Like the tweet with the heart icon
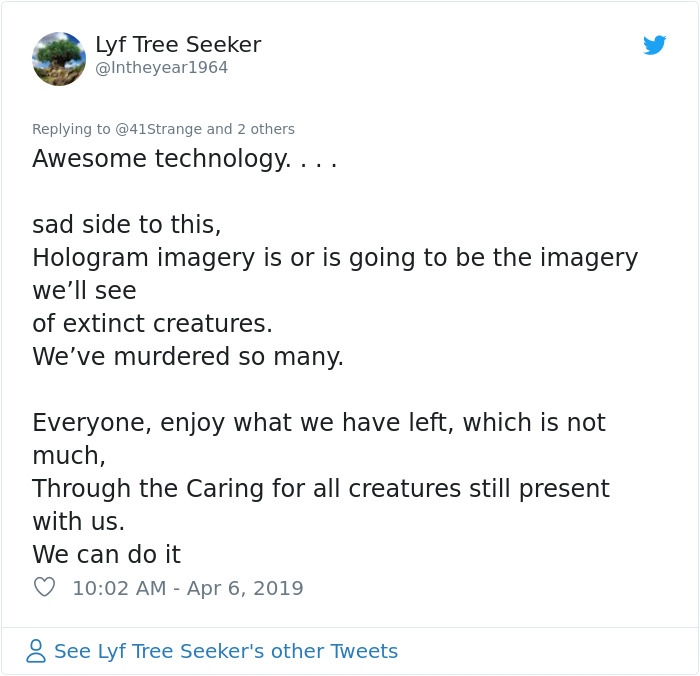This screenshot has width=700, height=676. (x=44, y=588)
